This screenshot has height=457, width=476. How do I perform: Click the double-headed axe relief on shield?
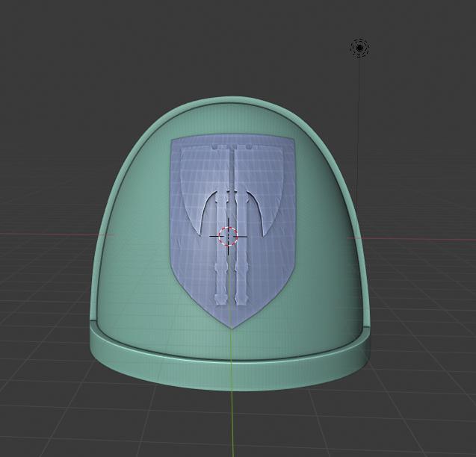click(x=232, y=225)
